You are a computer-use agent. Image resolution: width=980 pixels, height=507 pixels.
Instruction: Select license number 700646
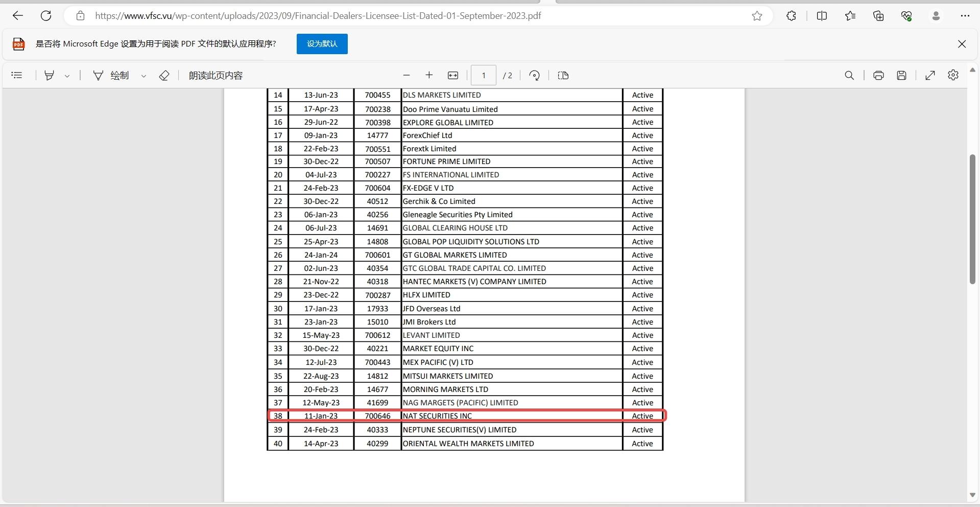click(377, 416)
